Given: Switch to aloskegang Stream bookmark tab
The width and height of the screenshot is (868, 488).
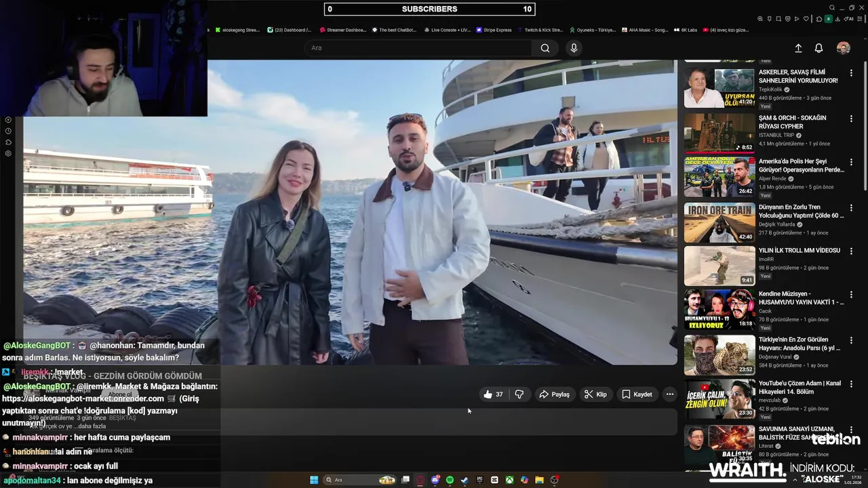Looking at the screenshot, I should tap(237, 30).
